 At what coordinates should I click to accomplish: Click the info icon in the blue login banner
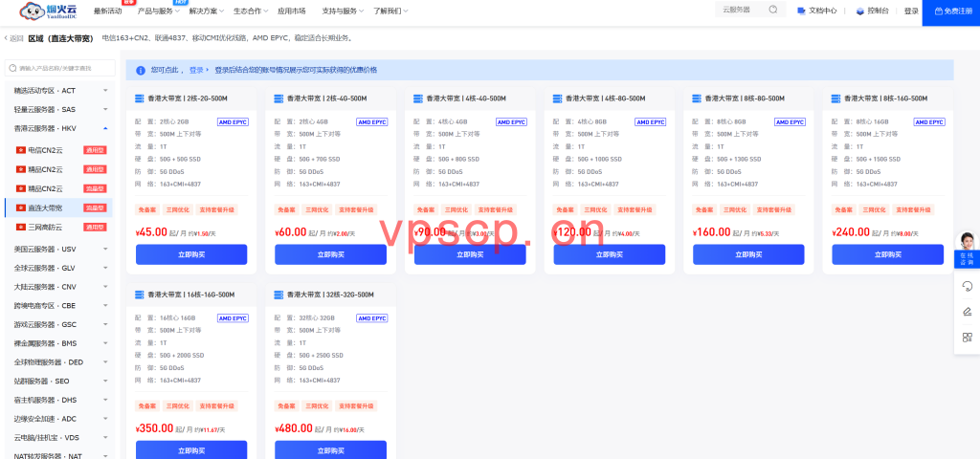[x=141, y=70]
